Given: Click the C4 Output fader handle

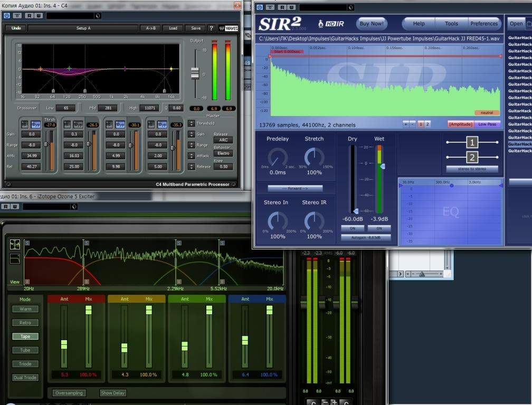Looking at the screenshot, I should 195,73.
